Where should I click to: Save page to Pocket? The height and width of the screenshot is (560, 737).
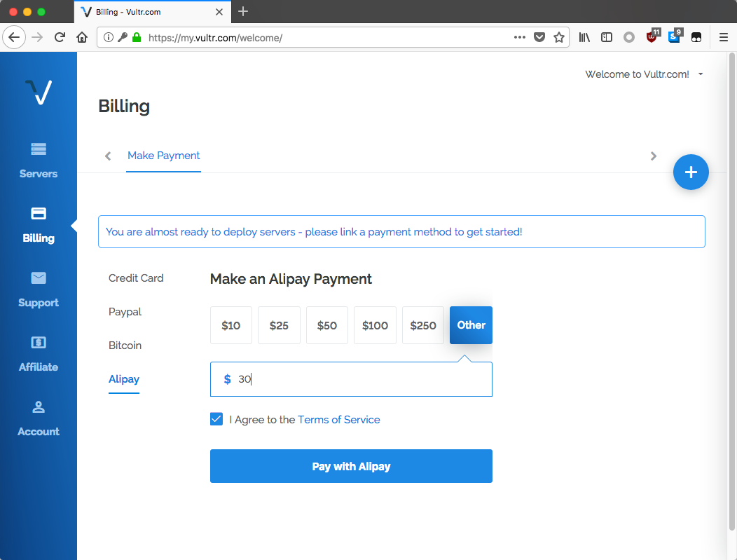(x=539, y=37)
